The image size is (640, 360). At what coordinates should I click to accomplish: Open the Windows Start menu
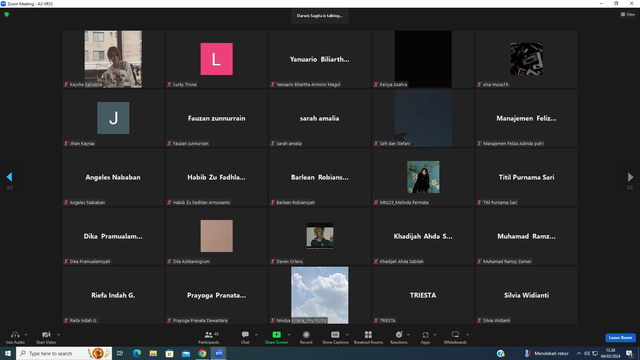coord(8,353)
